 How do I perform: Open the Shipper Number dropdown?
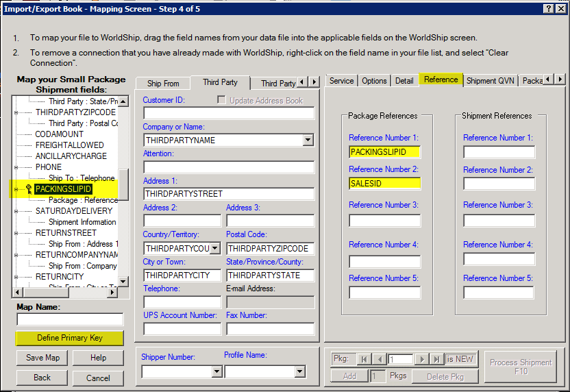click(x=216, y=371)
